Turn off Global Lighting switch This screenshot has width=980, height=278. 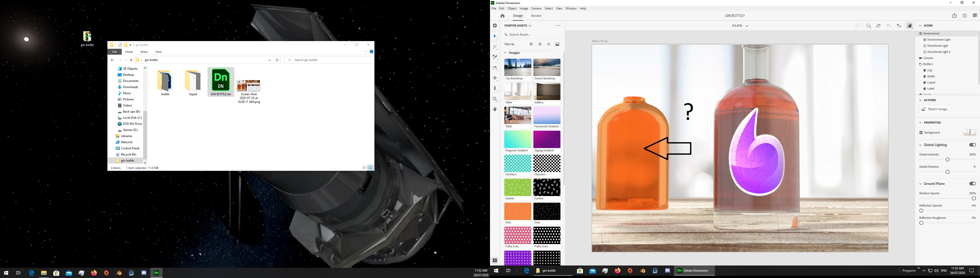(972, 145)
